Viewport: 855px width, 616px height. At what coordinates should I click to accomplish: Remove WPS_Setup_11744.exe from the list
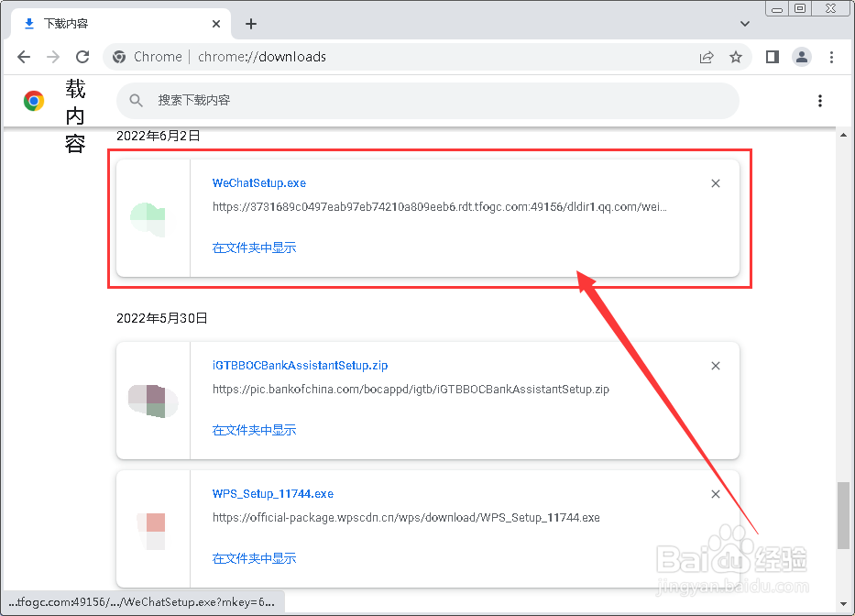716,494
